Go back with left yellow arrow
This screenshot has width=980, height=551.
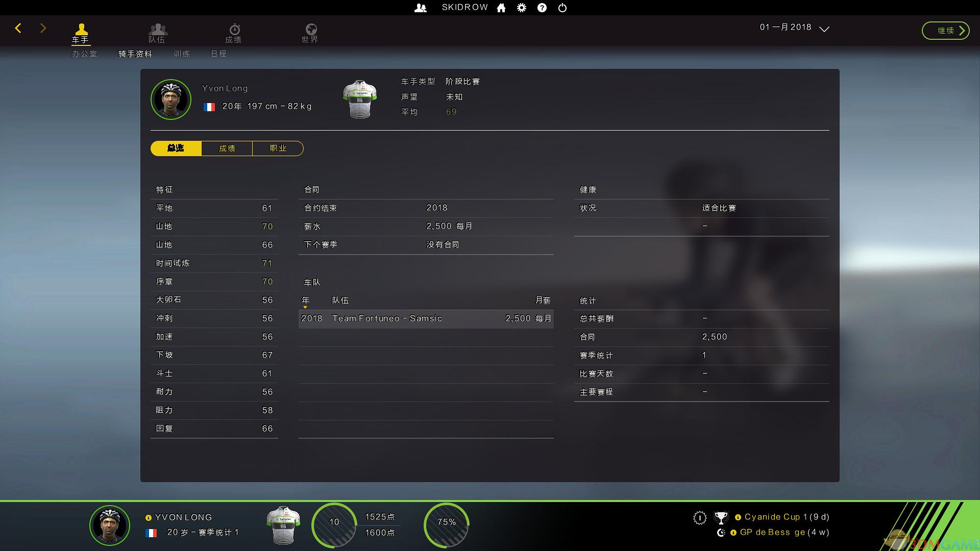[18, 28]
